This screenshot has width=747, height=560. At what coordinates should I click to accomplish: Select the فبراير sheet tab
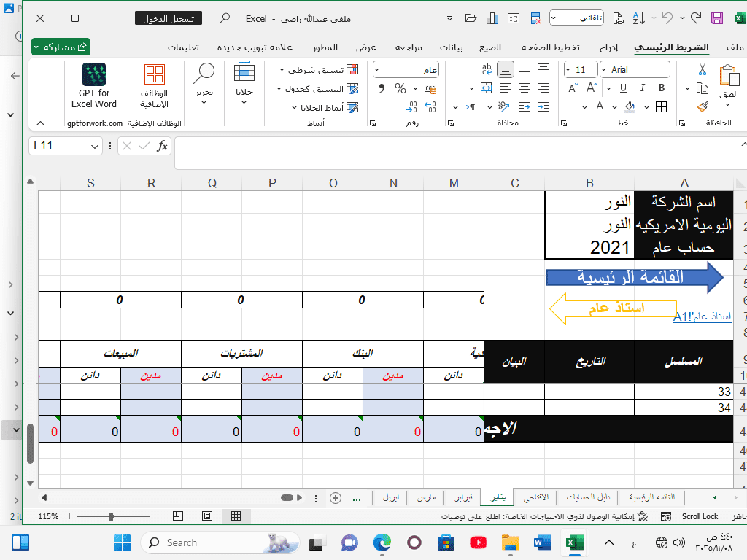(463, 497)
